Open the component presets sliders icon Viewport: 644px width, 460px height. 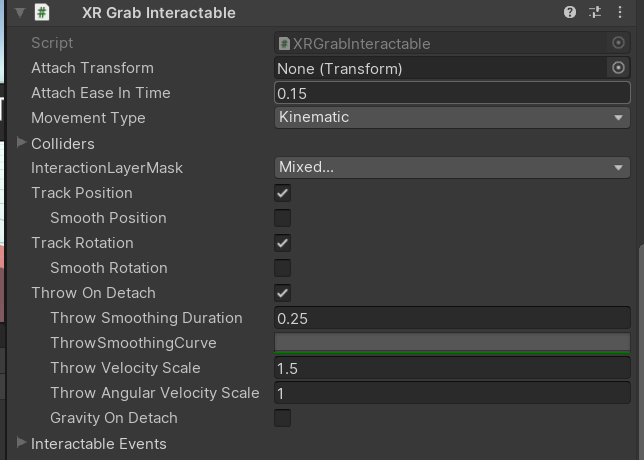pyautogui.click(x=595, y=12)
